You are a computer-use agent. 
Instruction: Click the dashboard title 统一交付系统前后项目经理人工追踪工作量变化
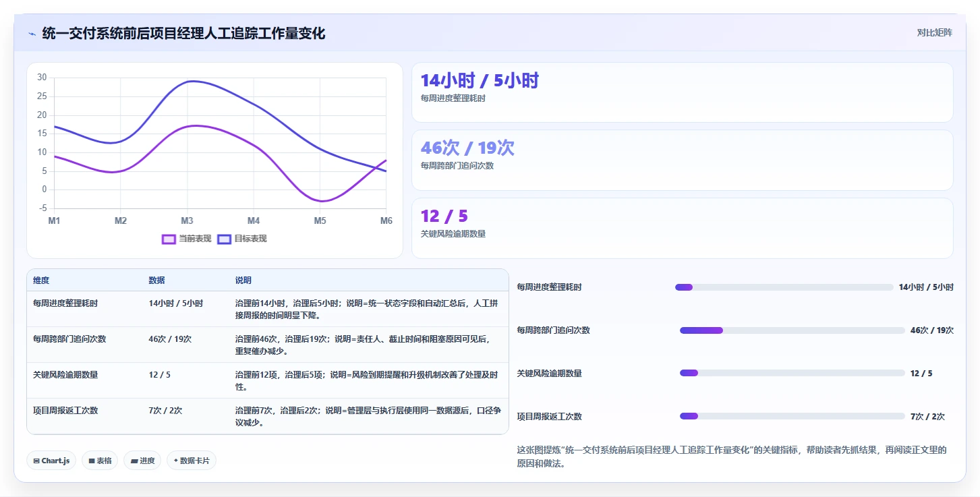click(183, 33)
